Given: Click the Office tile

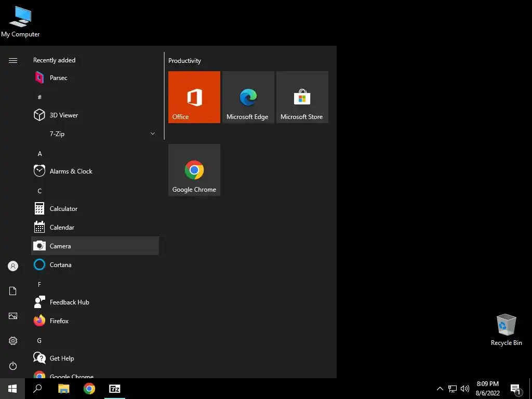Looking at the screenshot, I should [194, 97].
